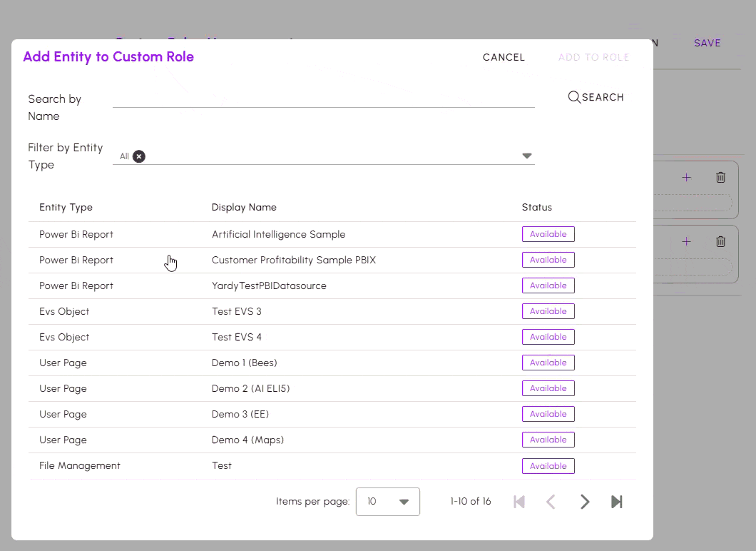Jump to last page icon

pos(617,502)
